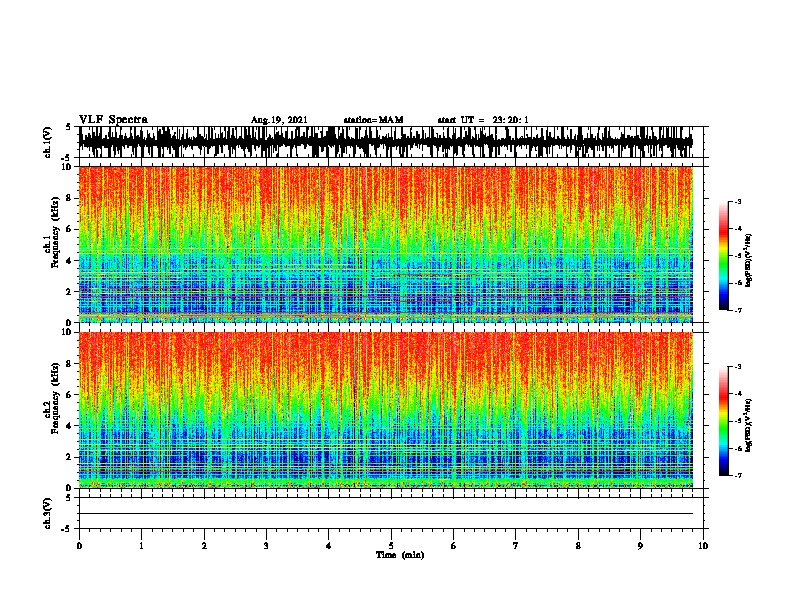Click the "6" kHz tick of ch.2 spectrogram
The image size is (792, 612).
(x=70, y=395)
